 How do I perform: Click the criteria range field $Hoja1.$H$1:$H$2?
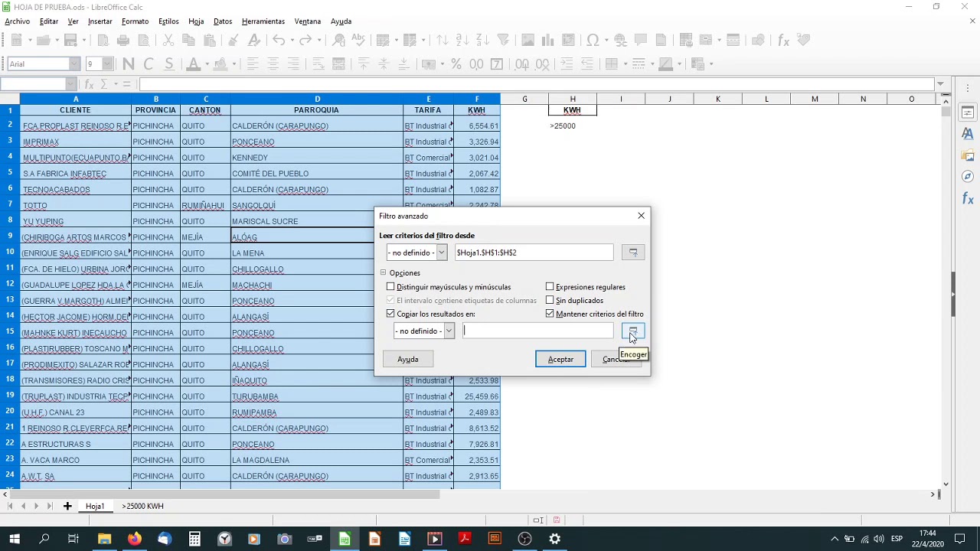[x=534, y=253]
